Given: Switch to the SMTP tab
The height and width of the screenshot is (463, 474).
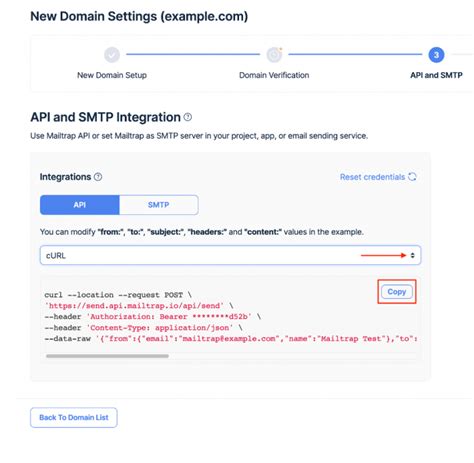Looking at the screenshot, I should 159,205.
